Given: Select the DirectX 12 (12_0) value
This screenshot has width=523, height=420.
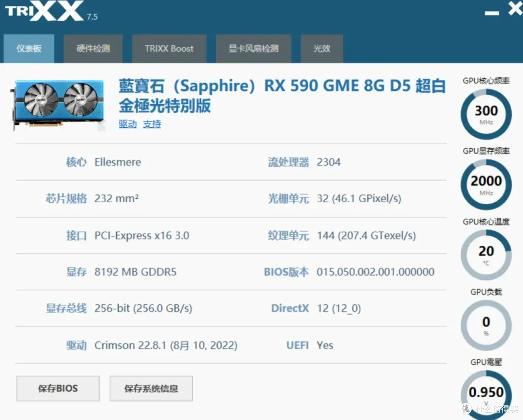Looking at the screenshot, I should pyautogui.click(x=338, y=308).
